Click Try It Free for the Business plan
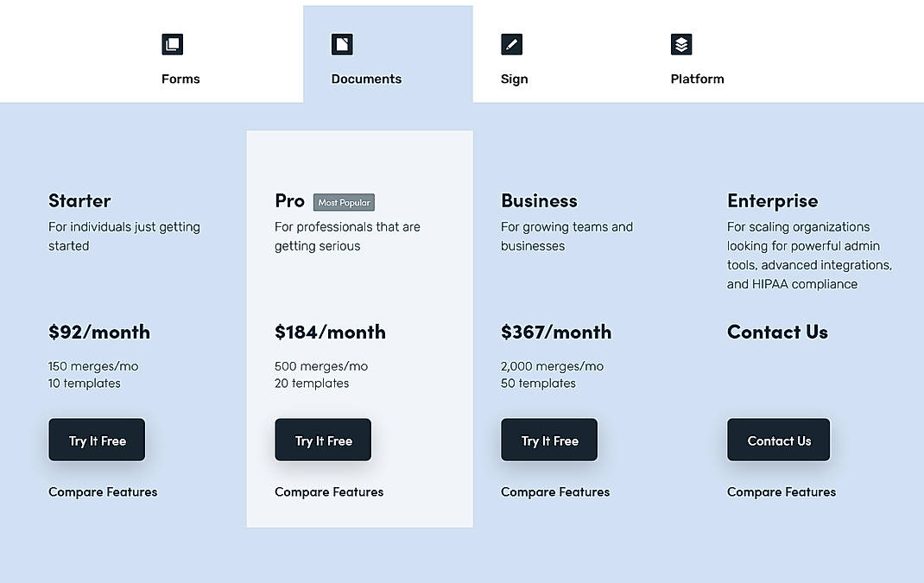 (x=549, y=440)
